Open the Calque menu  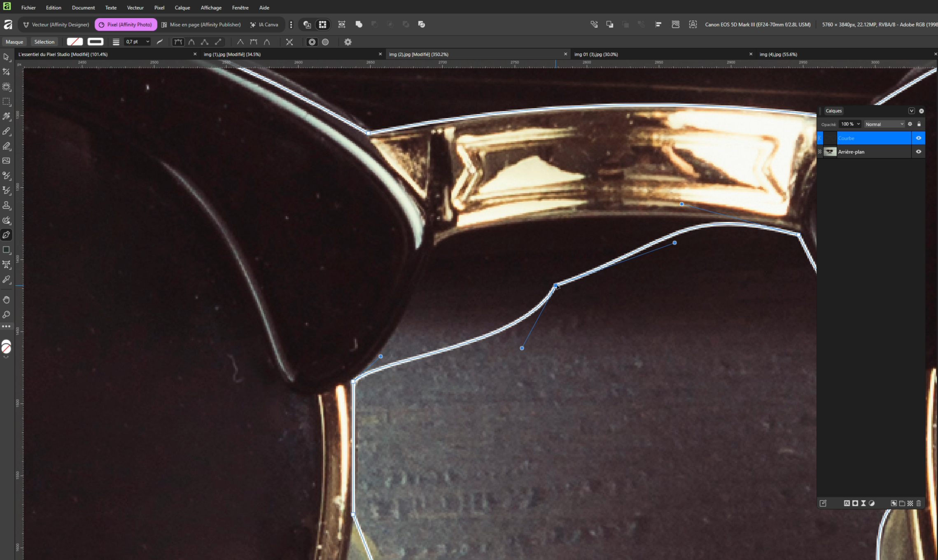(x=182, y=7)
